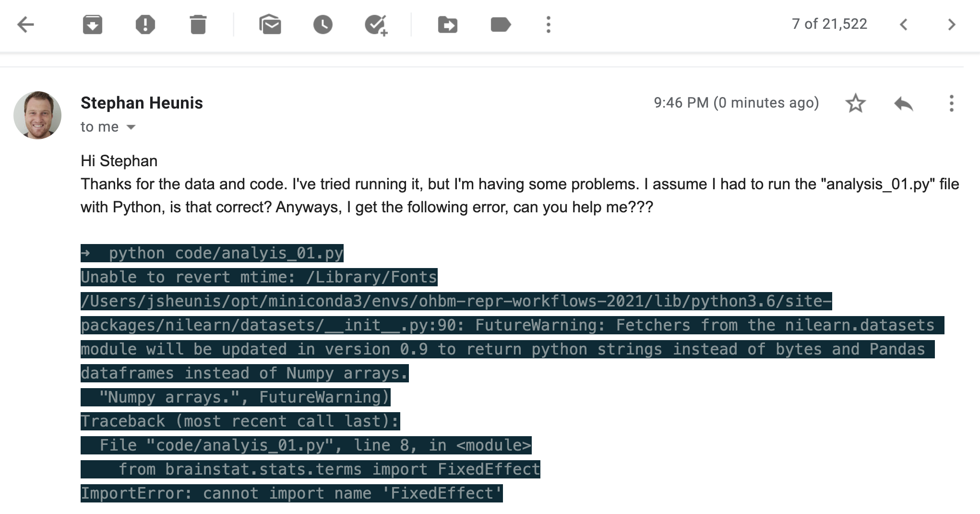
Task: Report this message as spam
Action: [145, 24]
